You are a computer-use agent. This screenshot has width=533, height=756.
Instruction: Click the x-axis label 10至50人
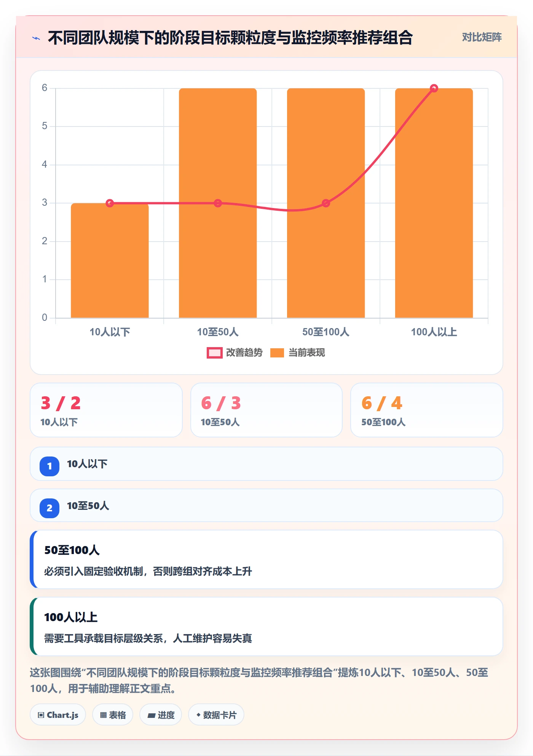[218, 332]
